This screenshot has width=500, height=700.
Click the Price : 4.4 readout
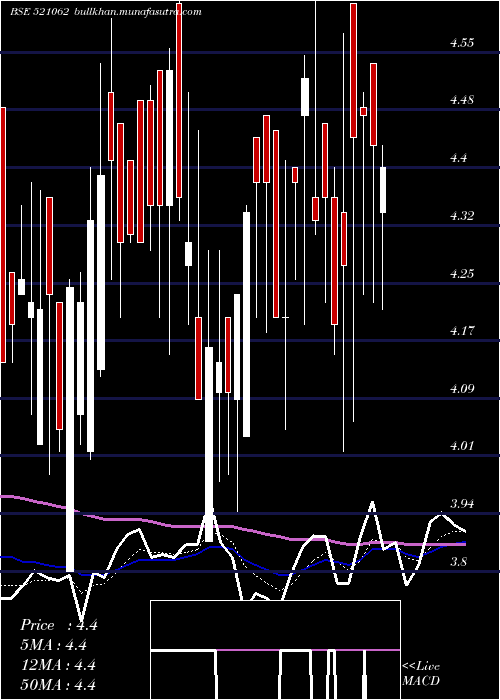click(58, 625)
